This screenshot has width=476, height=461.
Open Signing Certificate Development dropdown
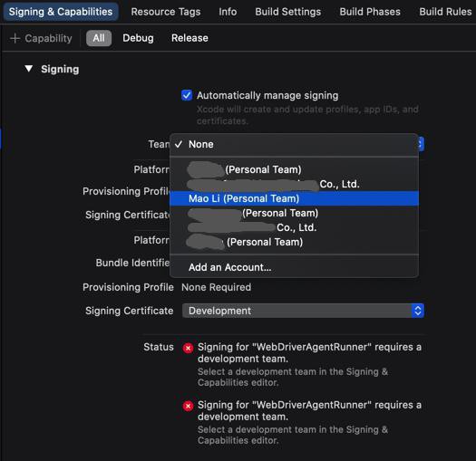[x=303, y=311]
